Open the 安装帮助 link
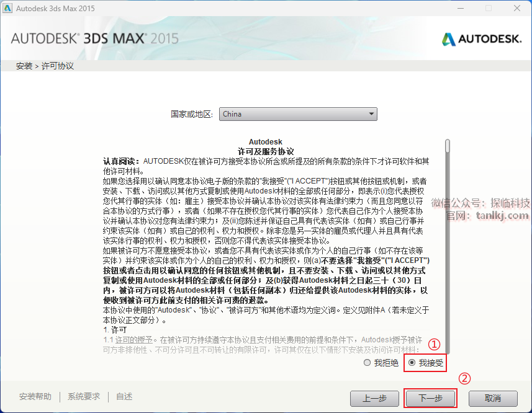The image size is (532, 413). pos(35,396)
